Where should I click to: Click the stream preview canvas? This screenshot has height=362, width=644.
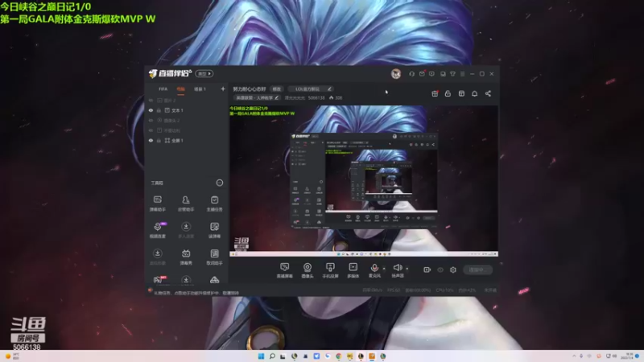[x=364, y=181]
